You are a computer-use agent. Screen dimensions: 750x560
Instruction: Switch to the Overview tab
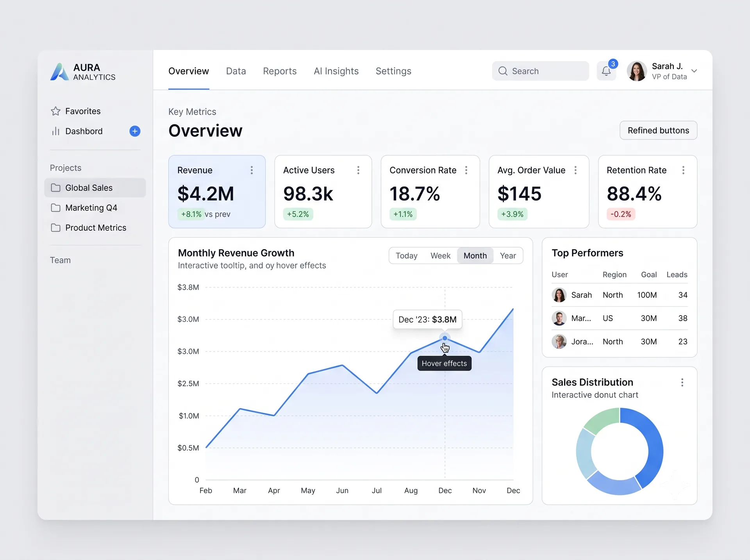point(189,71)
